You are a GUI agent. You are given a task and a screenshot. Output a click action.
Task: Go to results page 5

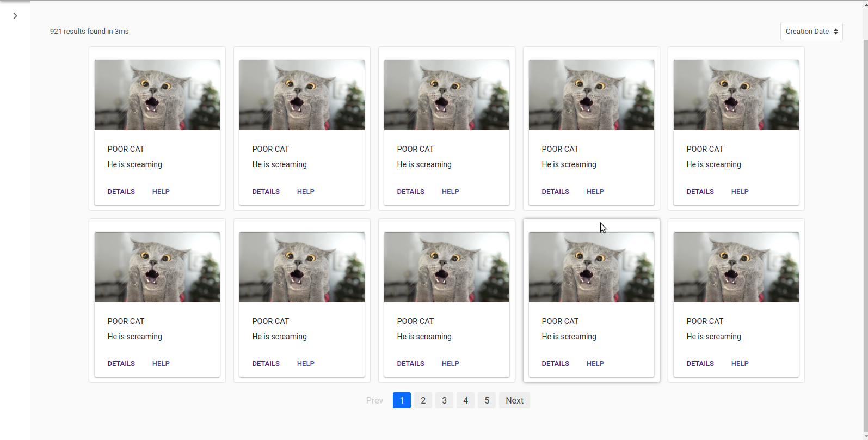point(487,400)
